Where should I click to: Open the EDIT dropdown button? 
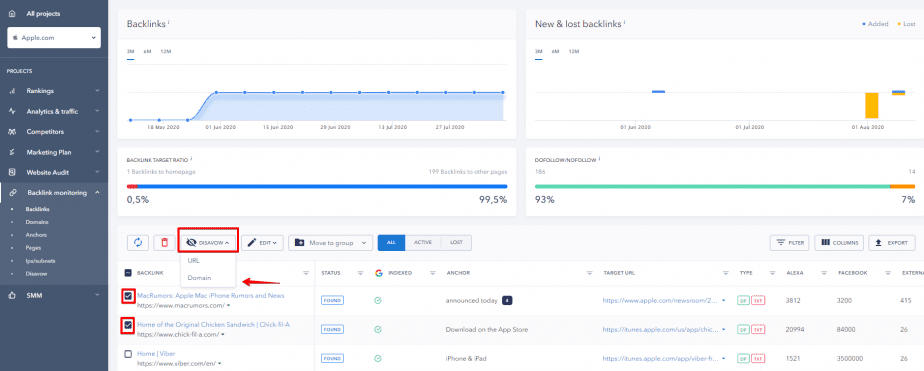[262, 243]
